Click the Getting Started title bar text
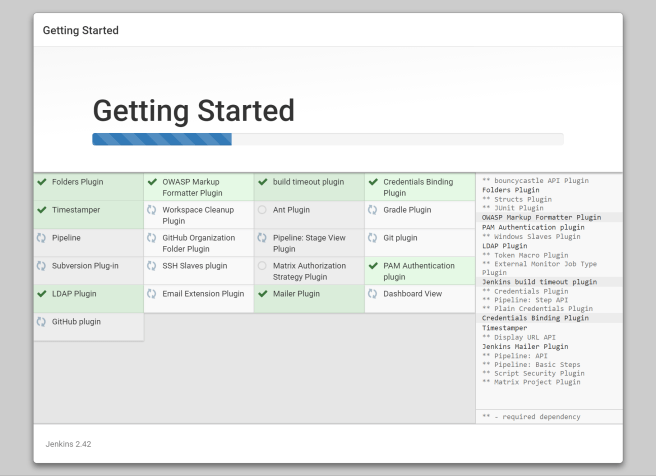 [x=81, y=30]
